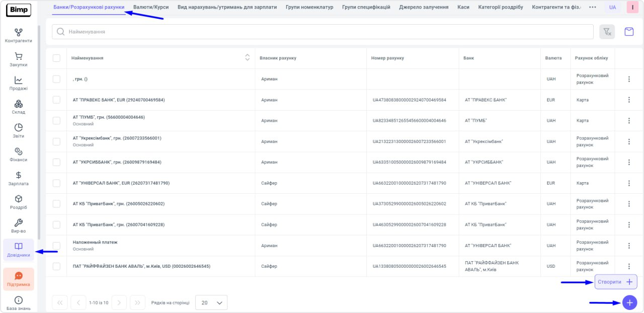Click the Найменування search field

[x=323, y=32]
